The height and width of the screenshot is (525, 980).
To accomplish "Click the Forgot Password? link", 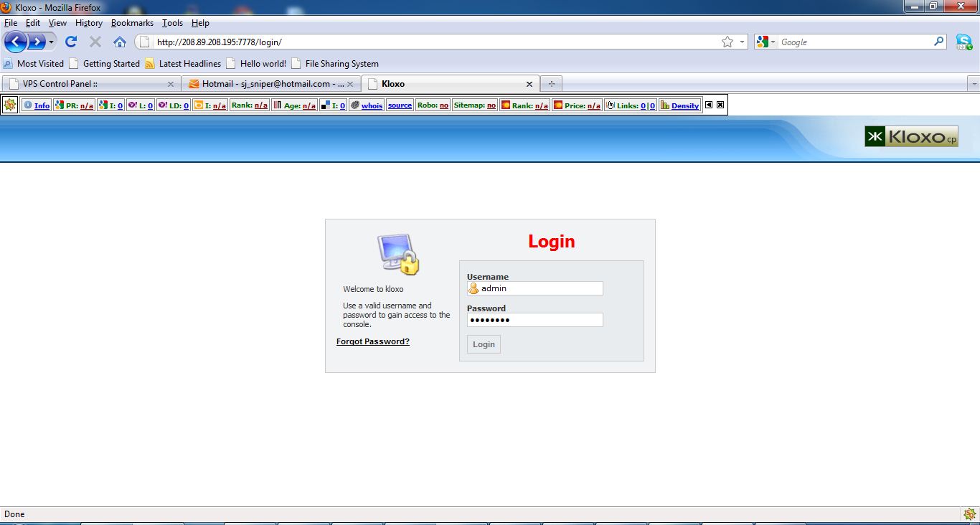I will [373, 341].
